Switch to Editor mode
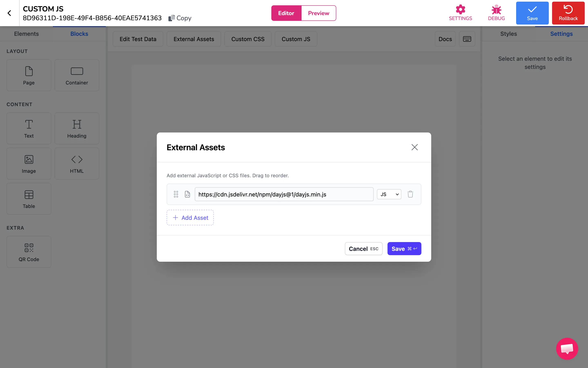This screenshot has height=368, width=588. tap(286, 13)
